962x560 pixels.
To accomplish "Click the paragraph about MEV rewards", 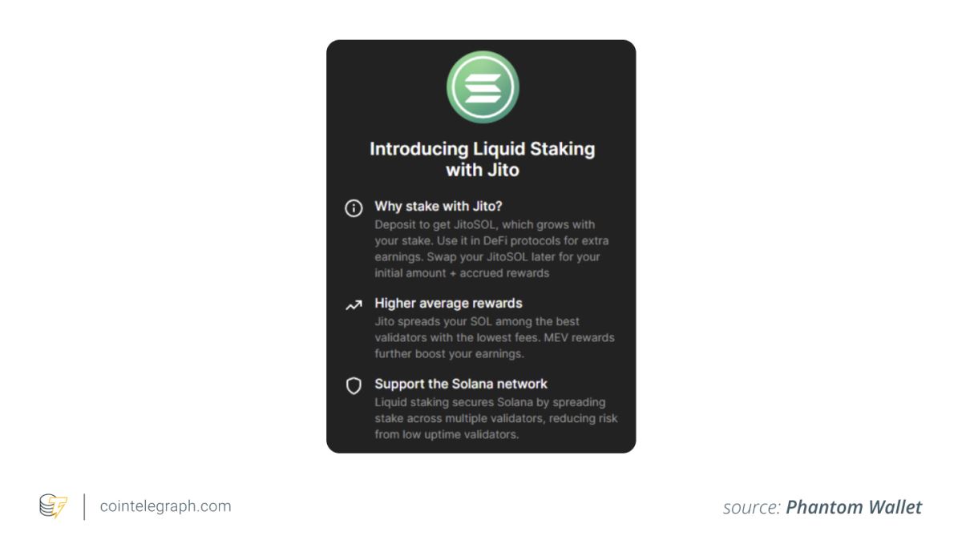I will [495, 337].
